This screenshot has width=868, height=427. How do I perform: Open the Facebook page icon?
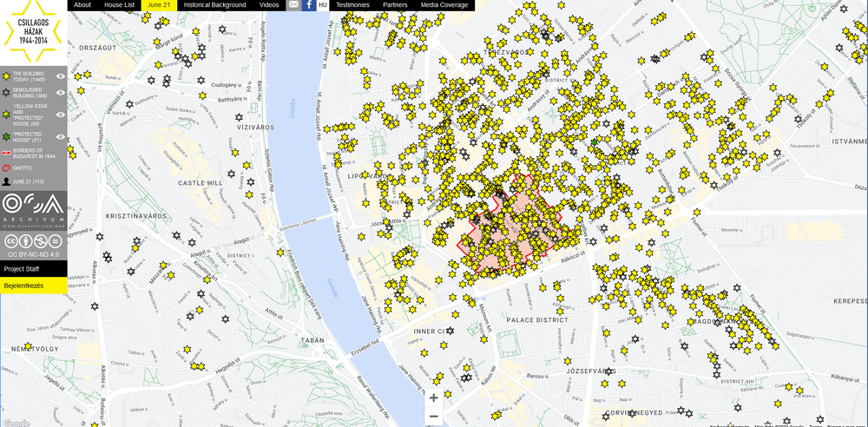[309, 5]
